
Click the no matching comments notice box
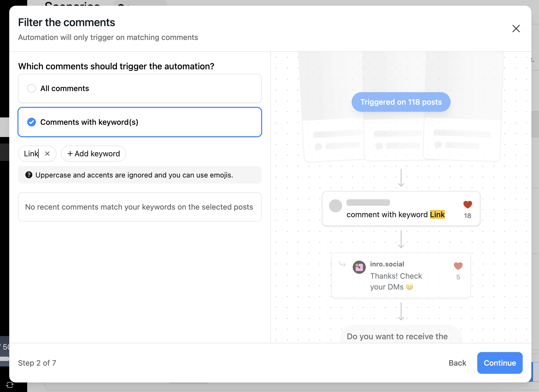[140, 207]
